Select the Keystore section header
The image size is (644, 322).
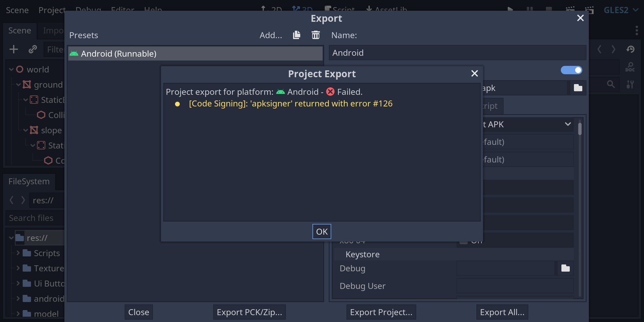454,254
